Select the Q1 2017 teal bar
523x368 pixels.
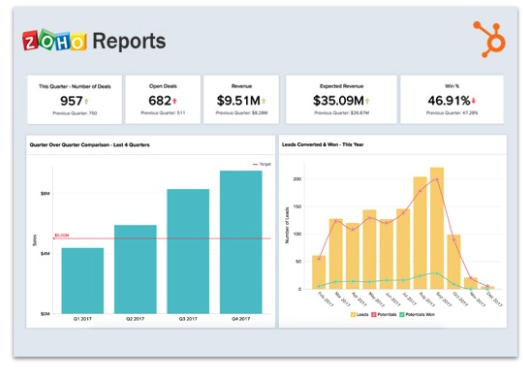[82, 281]
